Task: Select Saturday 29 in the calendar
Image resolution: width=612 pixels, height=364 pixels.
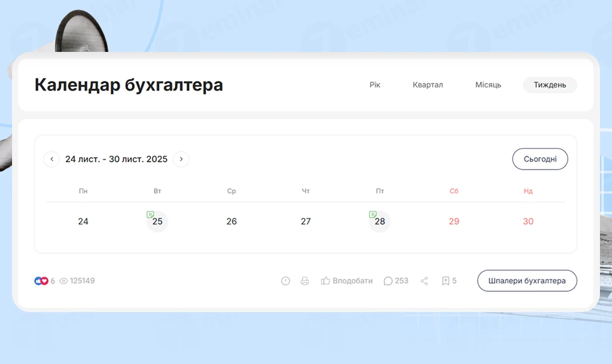Action: [454, 222]
